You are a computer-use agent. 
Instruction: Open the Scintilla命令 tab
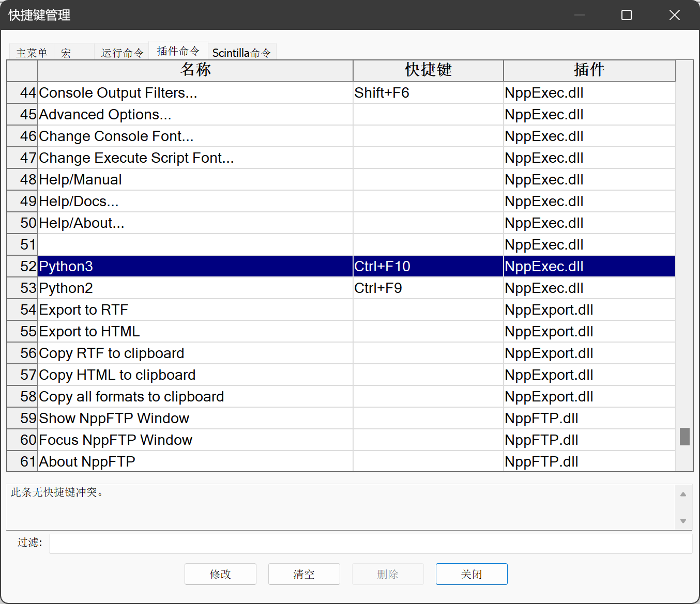click(x=241, y=53)
